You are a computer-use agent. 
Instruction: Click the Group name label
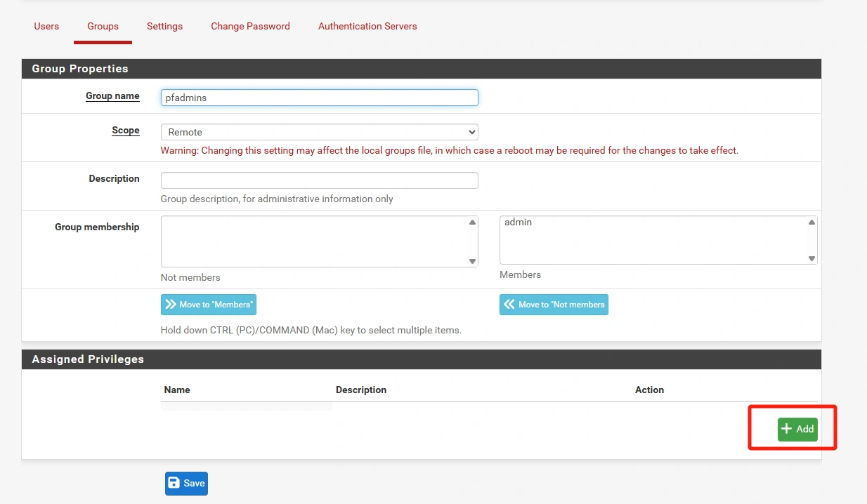(112, 96)
